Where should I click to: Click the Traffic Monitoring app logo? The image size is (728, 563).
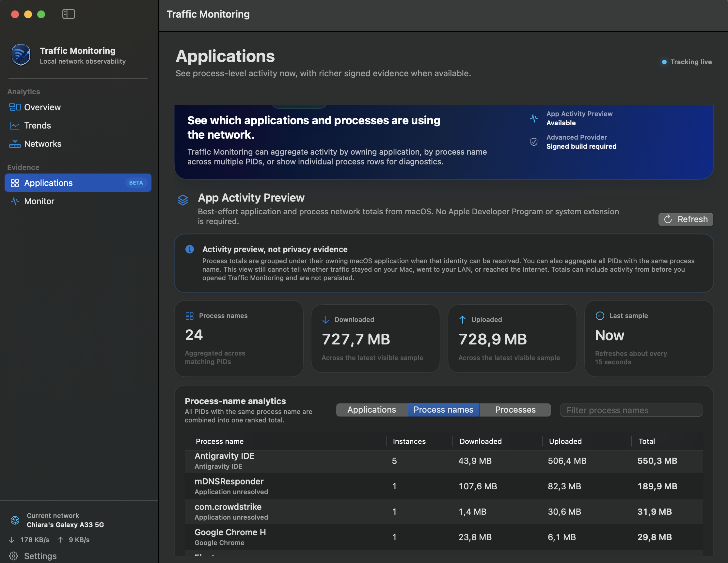coord(21,55)
